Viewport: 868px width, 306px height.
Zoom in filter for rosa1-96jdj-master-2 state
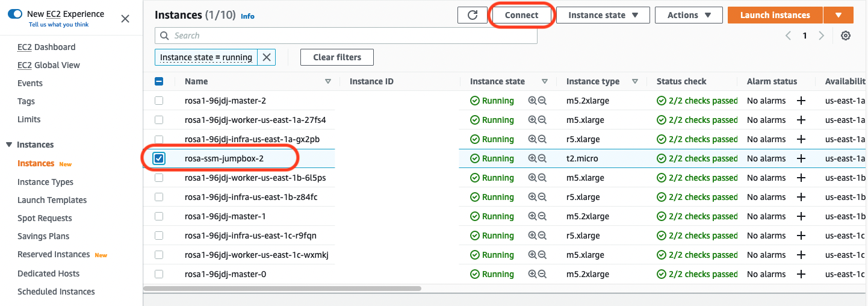[x=532, y=101]
